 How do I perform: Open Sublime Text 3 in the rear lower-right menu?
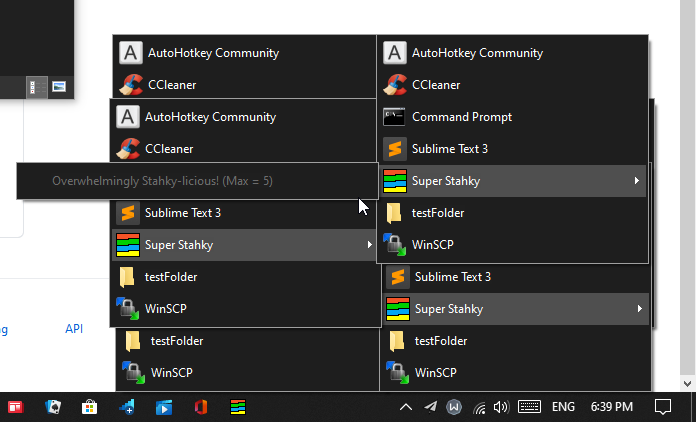[516, 277]
